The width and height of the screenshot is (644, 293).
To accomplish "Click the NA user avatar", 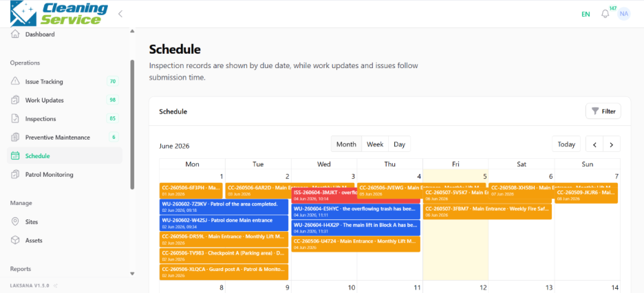I will pos(624,14).
